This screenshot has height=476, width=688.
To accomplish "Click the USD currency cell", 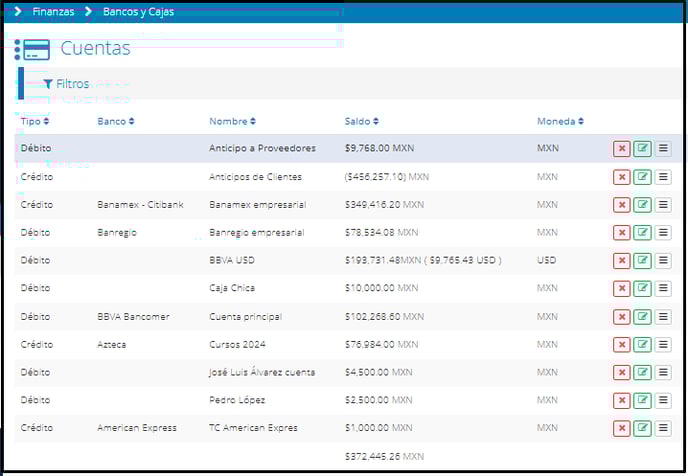I will click(546, 260).
